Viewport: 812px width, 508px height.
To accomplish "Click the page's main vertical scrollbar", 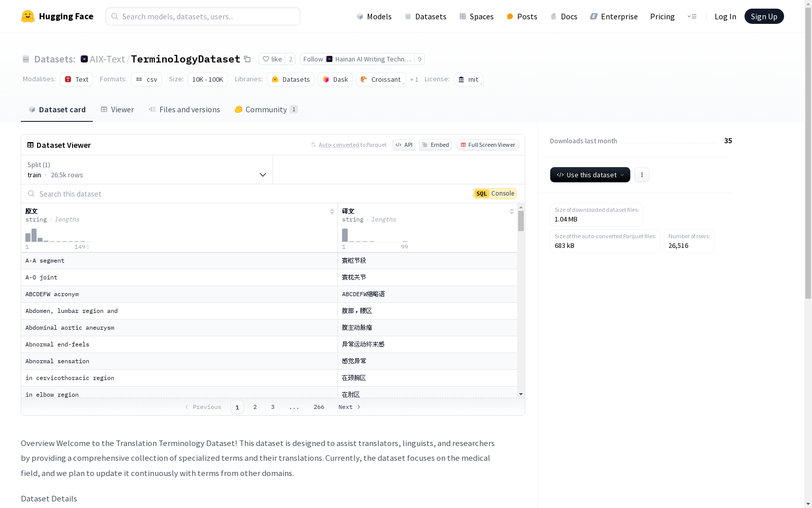I will 808,152.
